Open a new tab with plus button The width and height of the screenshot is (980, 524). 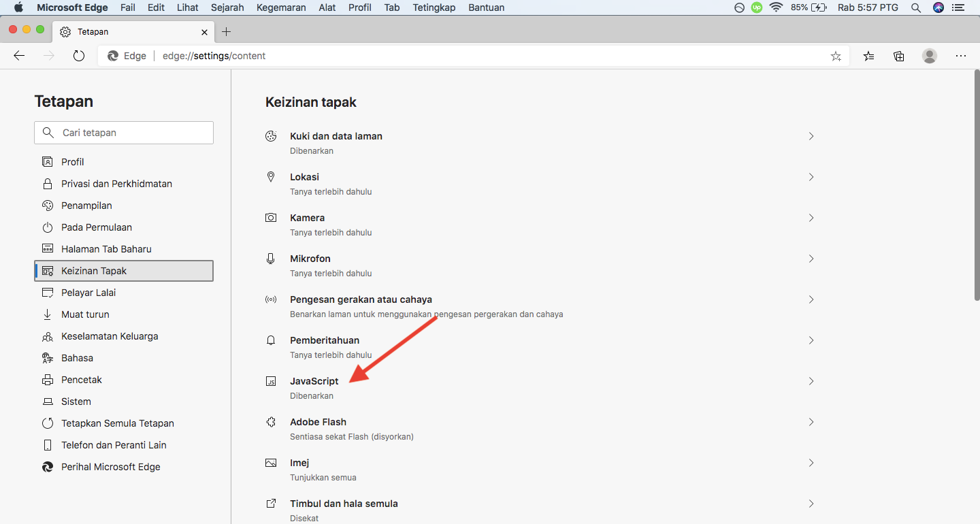[x=227, y=32]
